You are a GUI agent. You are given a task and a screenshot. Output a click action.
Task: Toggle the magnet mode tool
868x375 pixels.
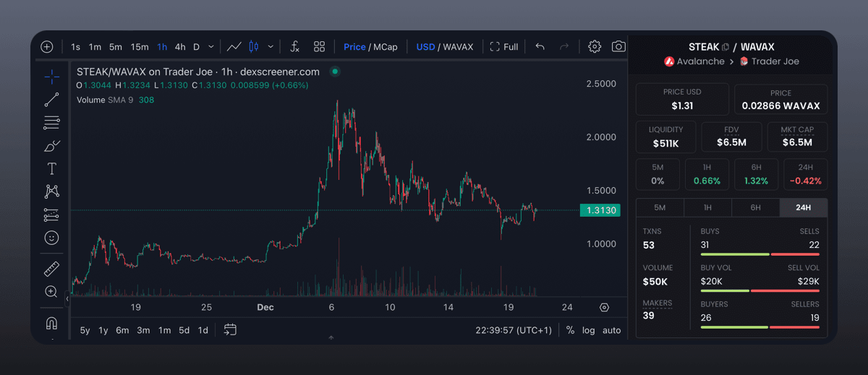51,322
